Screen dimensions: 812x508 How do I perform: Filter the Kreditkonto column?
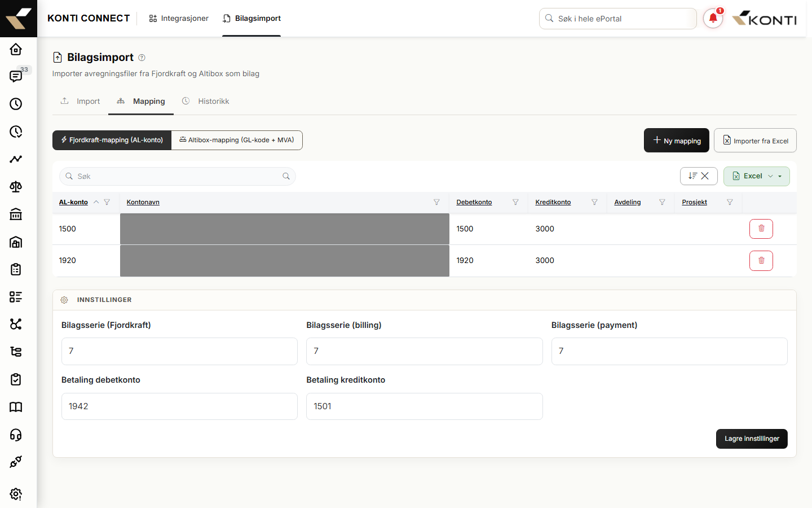[x=594, y=202]
